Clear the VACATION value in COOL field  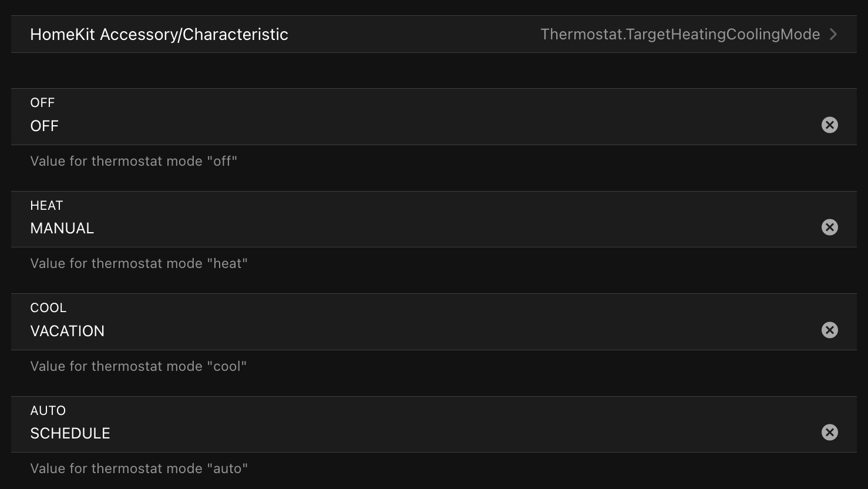tap(829, 330)
